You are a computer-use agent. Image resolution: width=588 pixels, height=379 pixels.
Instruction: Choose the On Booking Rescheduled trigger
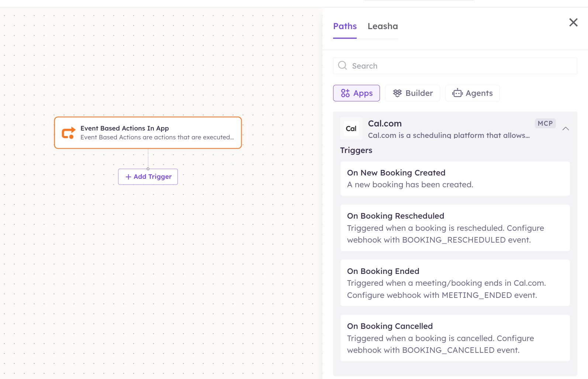[455, 228]
